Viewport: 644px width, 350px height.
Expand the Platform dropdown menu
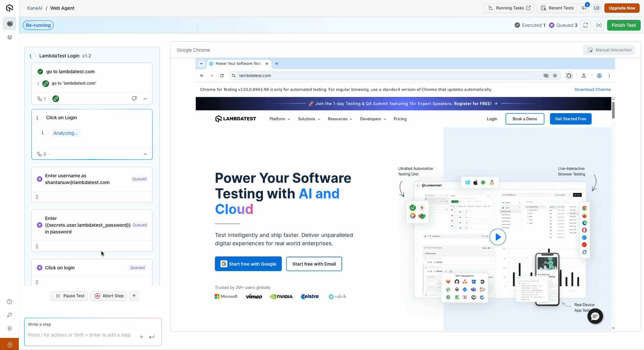tap(279, 119)
